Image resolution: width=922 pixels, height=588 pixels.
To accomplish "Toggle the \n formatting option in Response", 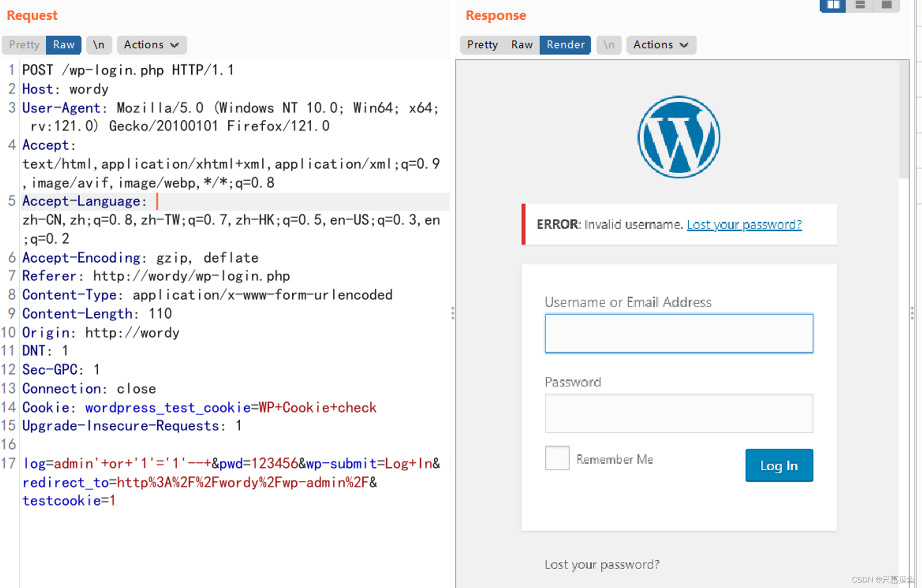I will pos(609,44).
